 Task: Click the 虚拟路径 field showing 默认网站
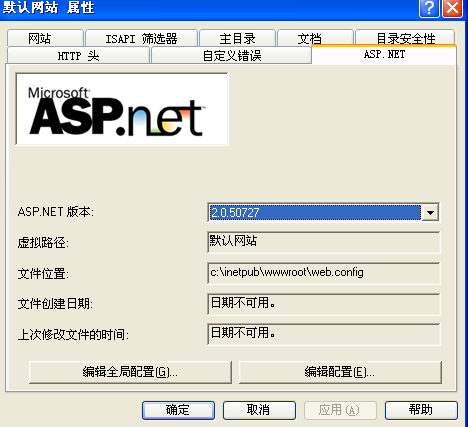tap(324, 242)
